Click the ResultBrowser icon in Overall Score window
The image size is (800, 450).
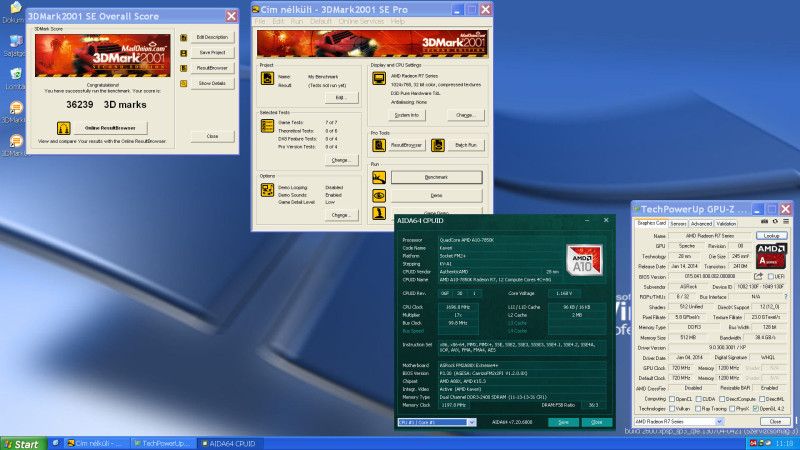tap(184, 68)
